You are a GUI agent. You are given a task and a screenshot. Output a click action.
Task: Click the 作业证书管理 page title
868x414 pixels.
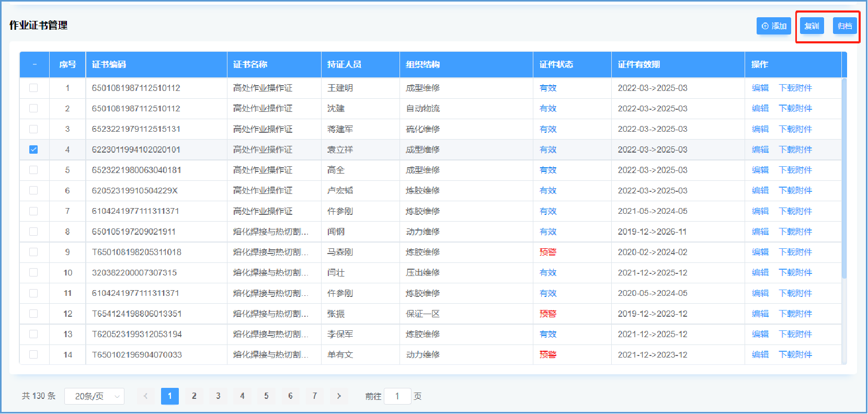click(39, 25)
